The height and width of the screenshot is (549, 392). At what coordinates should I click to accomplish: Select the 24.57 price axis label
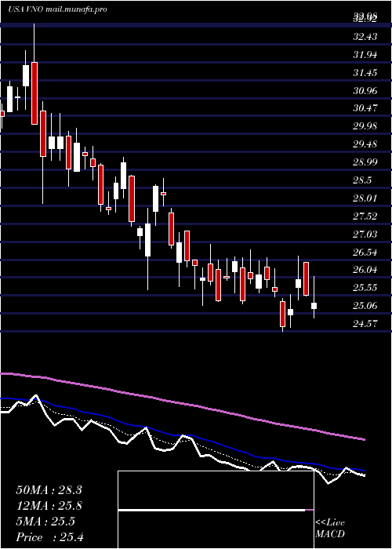[x=365, y=323]
